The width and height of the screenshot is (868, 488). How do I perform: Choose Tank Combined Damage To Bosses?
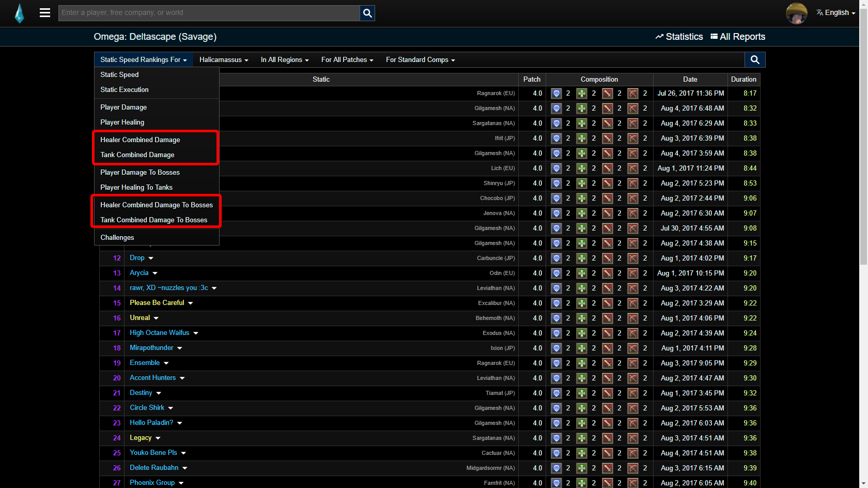153,220
